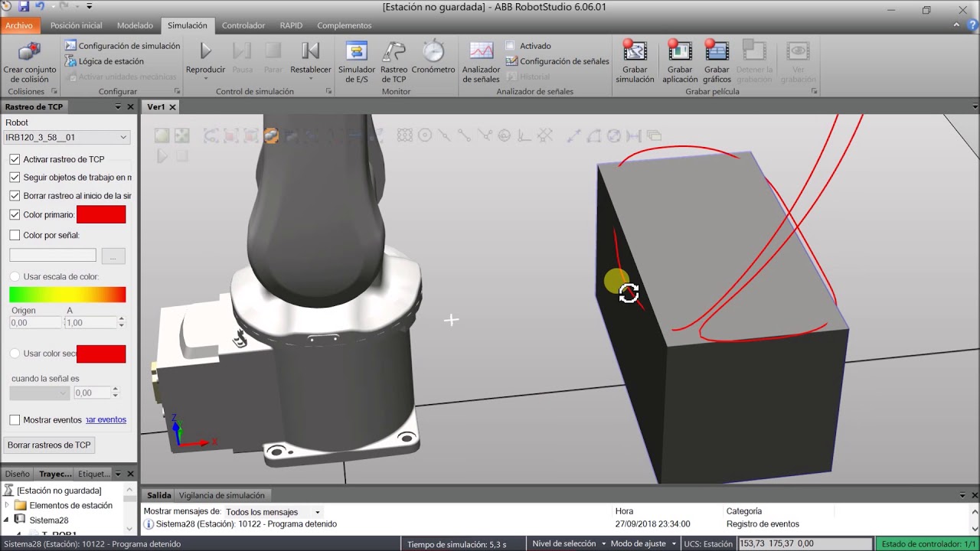Screen dimensions: 980x551
Task: Open Configuración de simulación
Action: (122, 46)
